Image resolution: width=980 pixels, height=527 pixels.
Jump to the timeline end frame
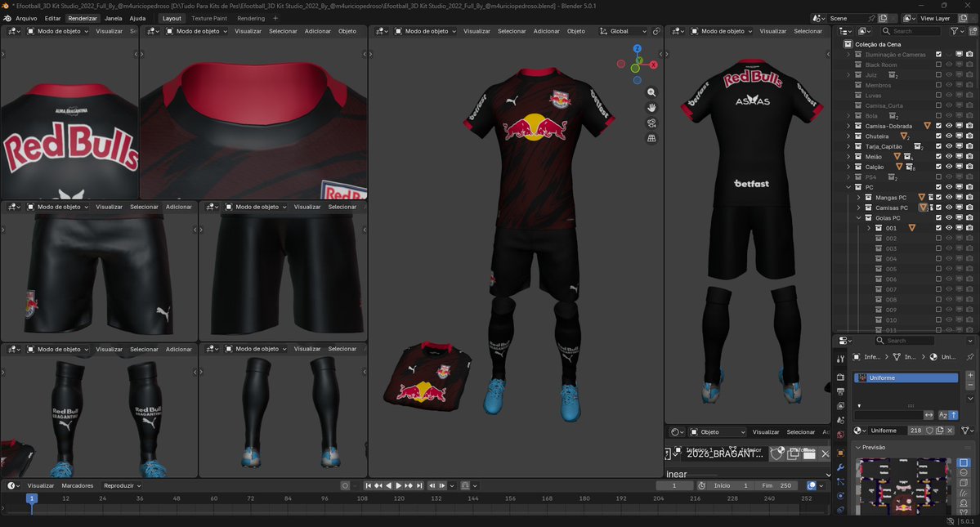pos(419,486)
